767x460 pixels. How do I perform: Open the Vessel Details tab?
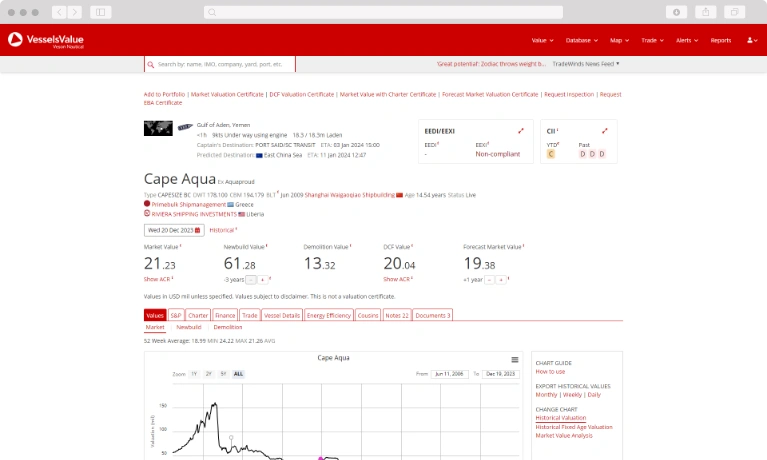pos(282,315)
